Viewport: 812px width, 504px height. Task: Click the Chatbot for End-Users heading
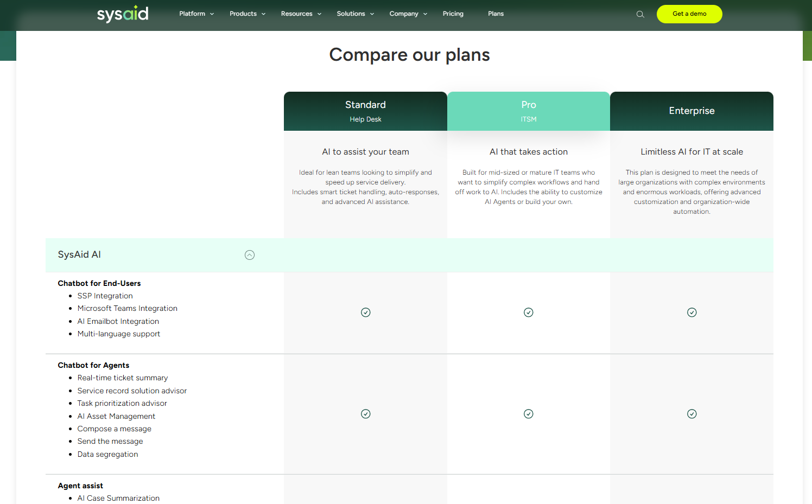tap(99, 283)
